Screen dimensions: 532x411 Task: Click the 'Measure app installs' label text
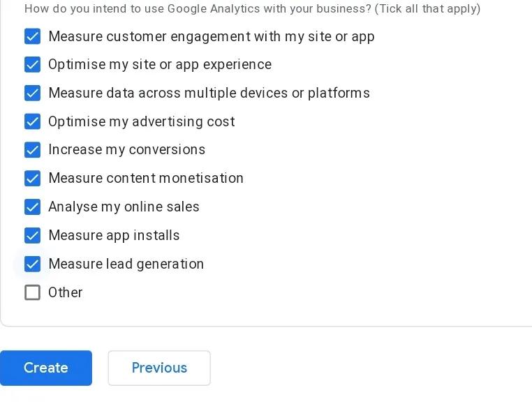114,236
